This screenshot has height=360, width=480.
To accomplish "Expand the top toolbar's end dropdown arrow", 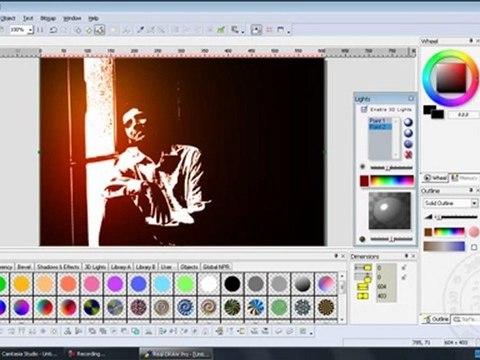I will 288,32.
